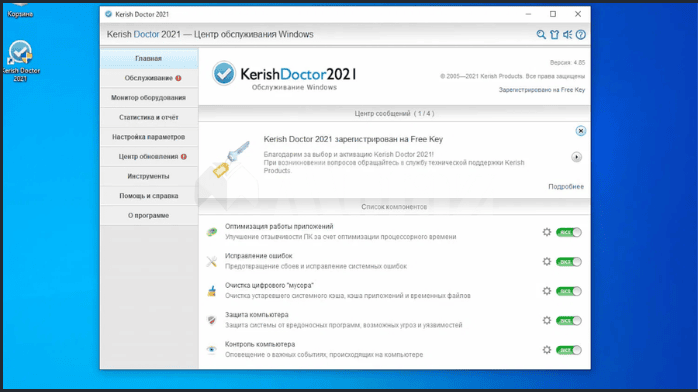Screen dimensions: 698x392
Task: Click the Kerish Doctor checkmark logo
Action: pyautogui.click(x=223, y=73)
